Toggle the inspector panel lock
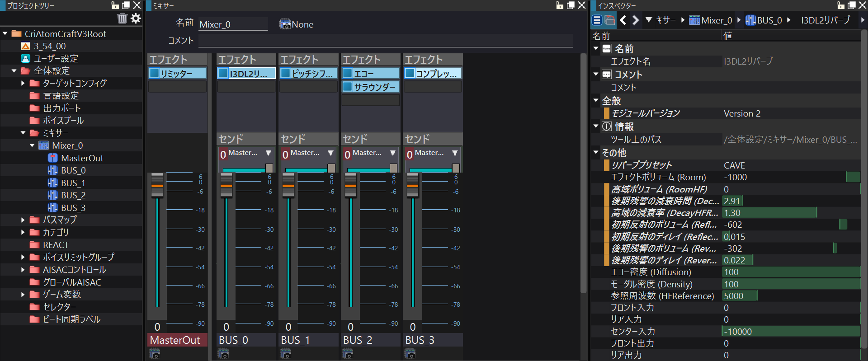 (x=841, y=5)
